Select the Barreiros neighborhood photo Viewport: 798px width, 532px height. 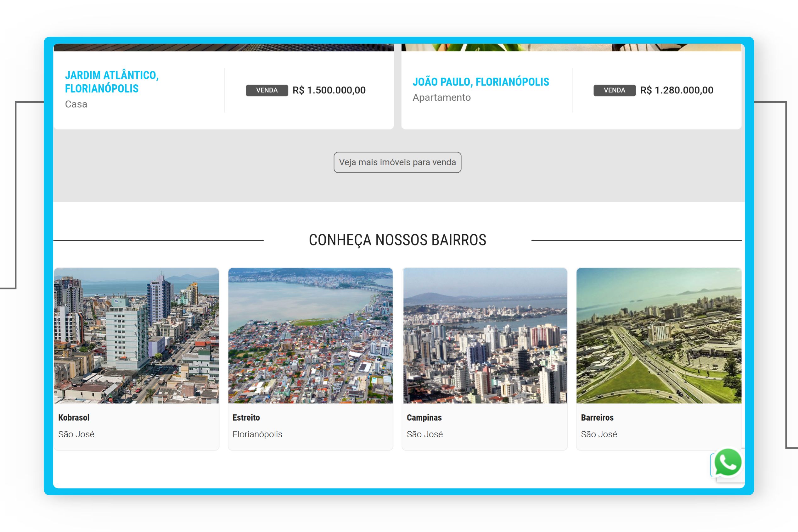[659, 336]
